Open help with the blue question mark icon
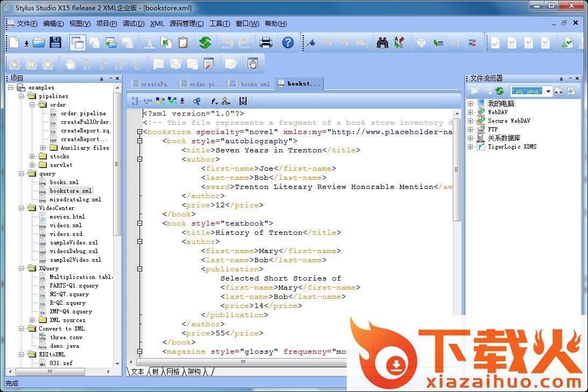588x392 pixels. coord(288,43)
